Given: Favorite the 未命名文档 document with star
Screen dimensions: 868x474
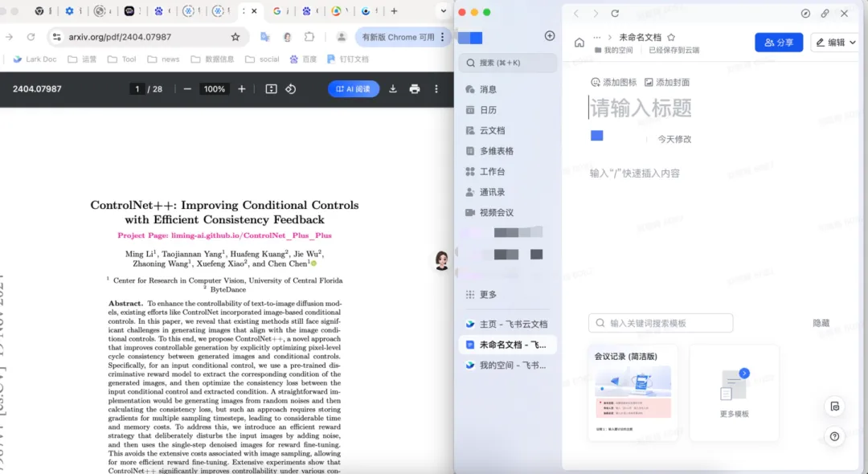Looking at the screenshot, I should click(671, 38).
